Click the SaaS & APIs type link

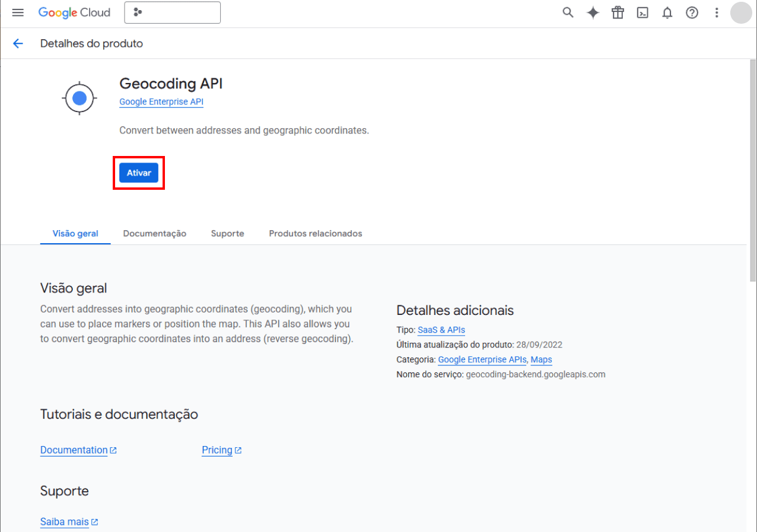coord(441,330)
